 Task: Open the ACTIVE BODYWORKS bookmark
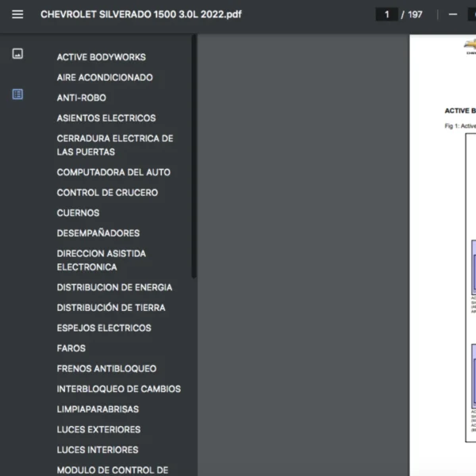[101, 57]
